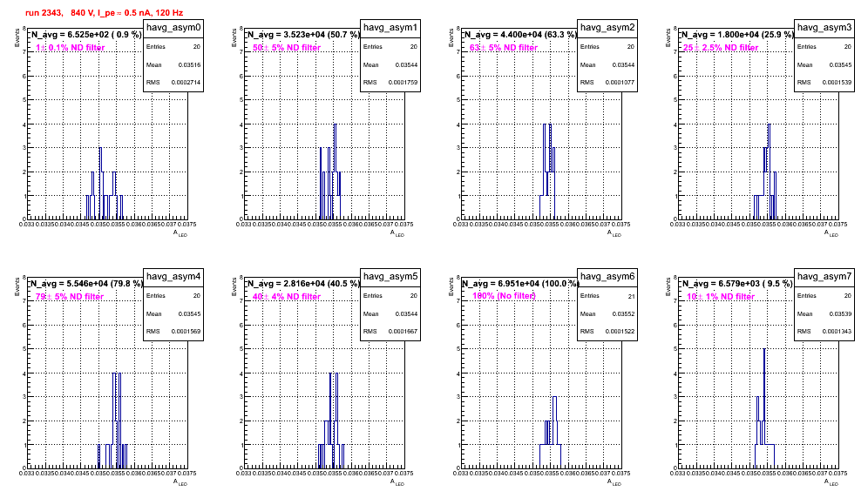Select the havg_asym2 stats box title

[x=607, y=28]
